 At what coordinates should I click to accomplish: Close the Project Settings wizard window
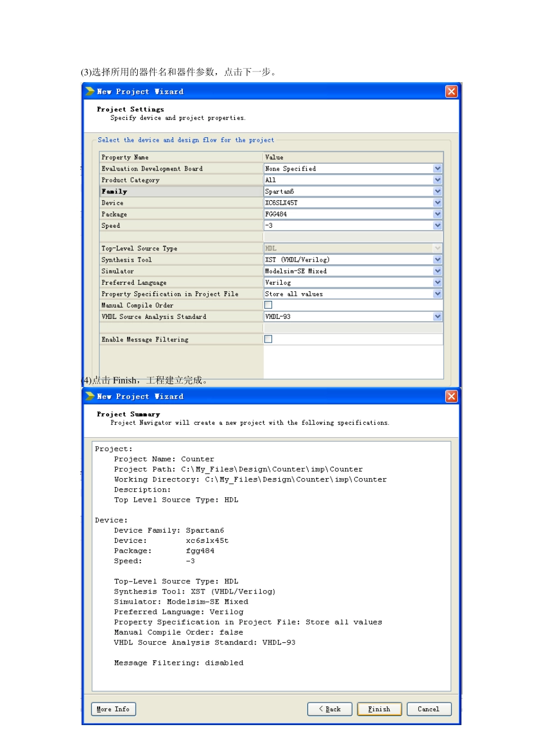(451, 92)
